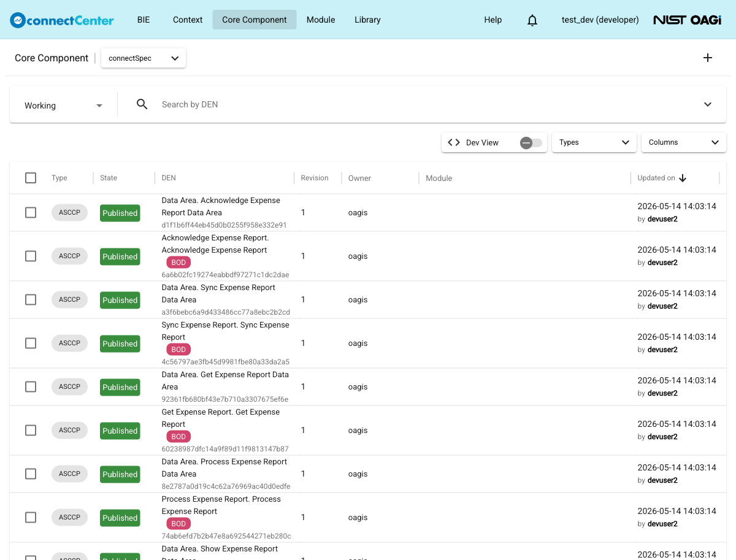
Task: Check the Data Area. Sync Expense Report row
Action: point(31,299)
